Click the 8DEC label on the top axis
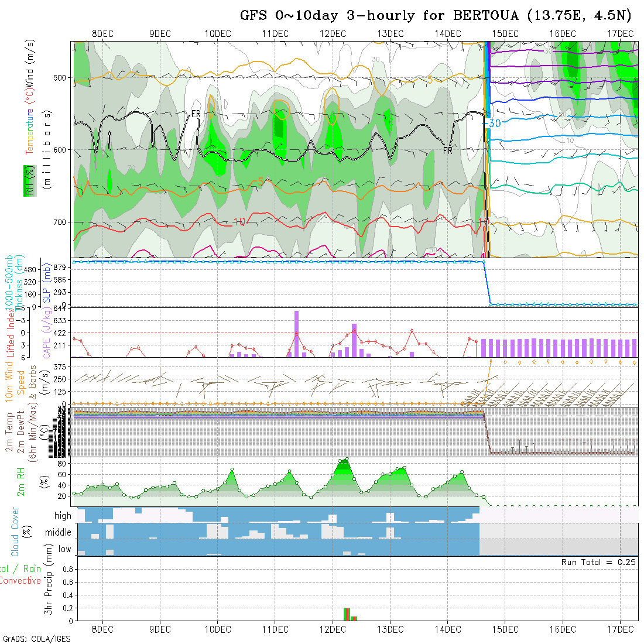 click(102, 33)
